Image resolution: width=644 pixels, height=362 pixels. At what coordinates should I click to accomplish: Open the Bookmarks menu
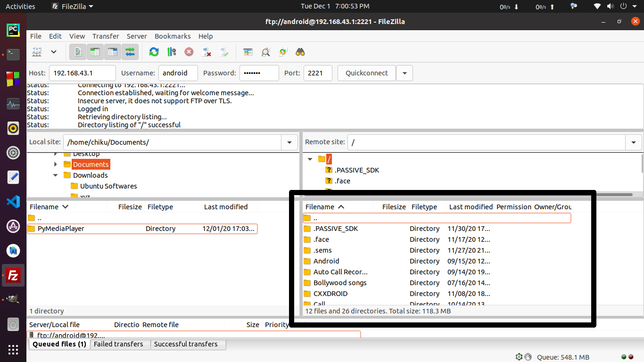[173, 36]
